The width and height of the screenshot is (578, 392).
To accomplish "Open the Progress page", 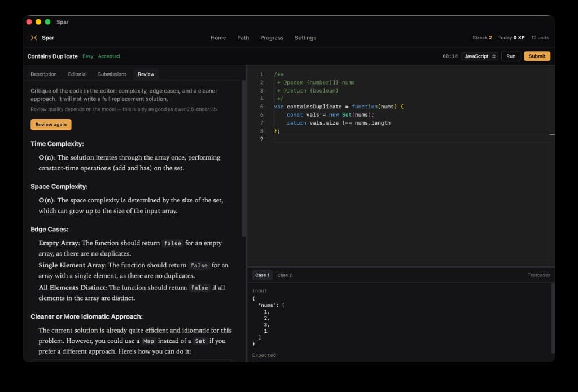I will point(272,38).
